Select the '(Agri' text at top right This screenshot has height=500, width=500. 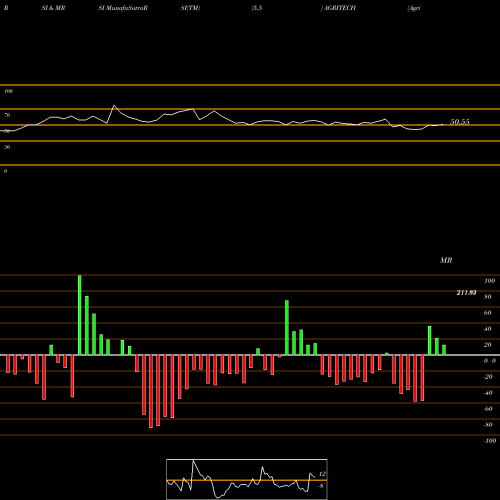414,8
